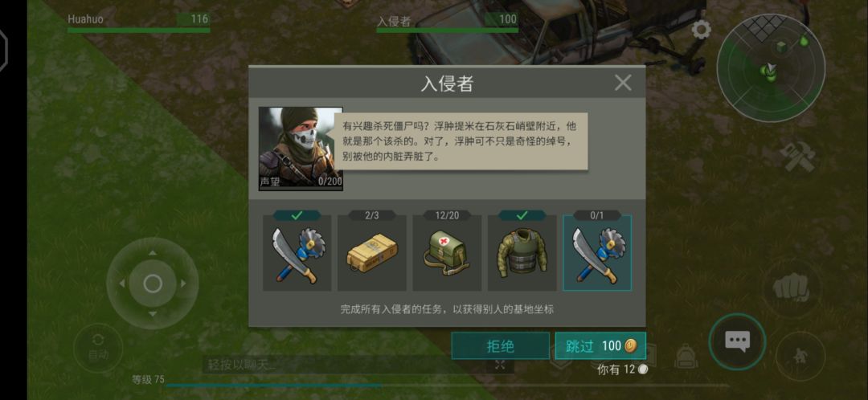Tap the fist attack button
Screen dimensions: 868x400
coord(790,288)
